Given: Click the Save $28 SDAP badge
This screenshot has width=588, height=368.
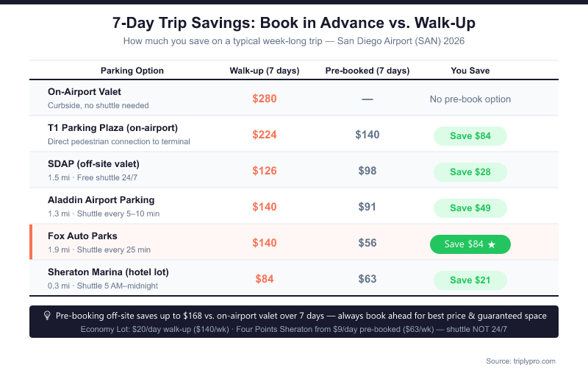Looking at the screenshot, I should pos(470,171).
